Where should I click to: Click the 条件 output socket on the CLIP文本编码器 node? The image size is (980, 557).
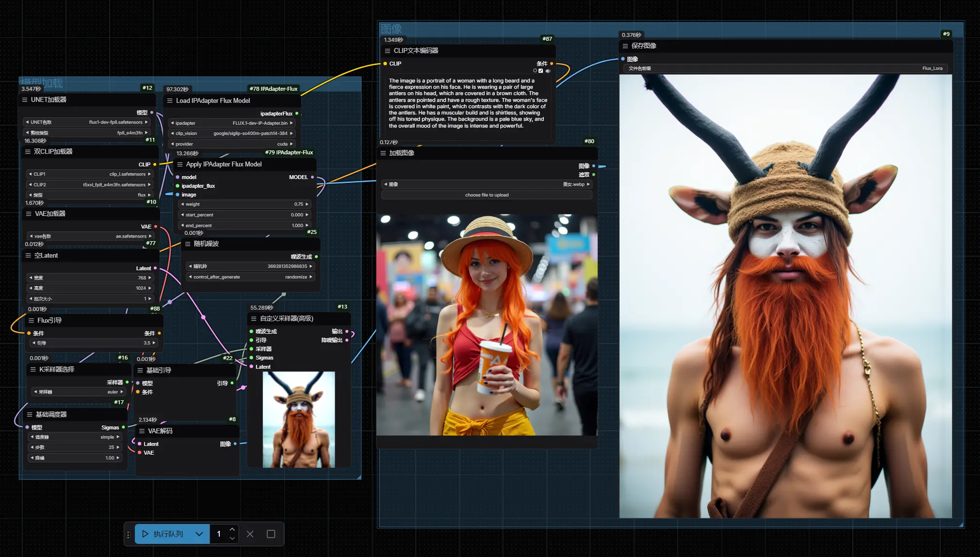coord(552,64)
